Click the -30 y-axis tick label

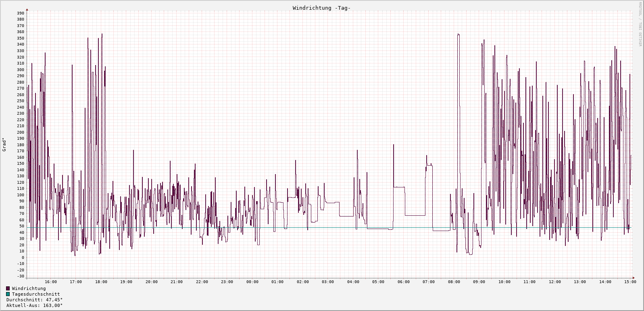point(20,276)
